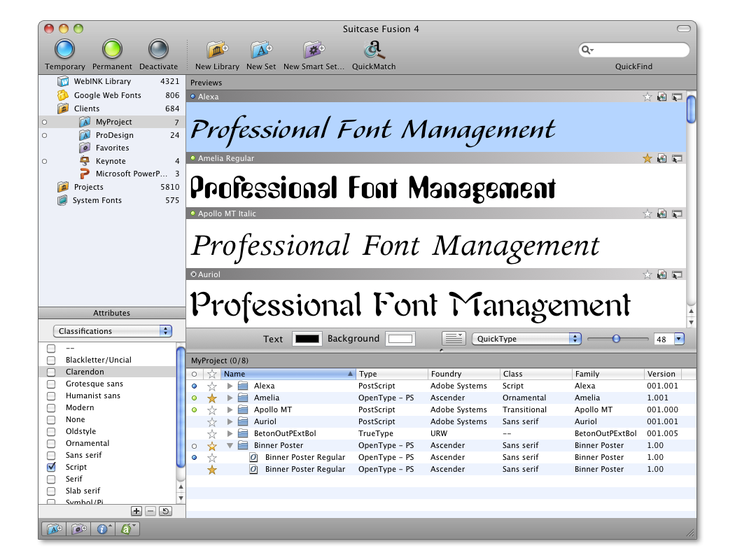Select the Projects library
Viewport: 735px width, 560px height.
click(x=112, y=187)
